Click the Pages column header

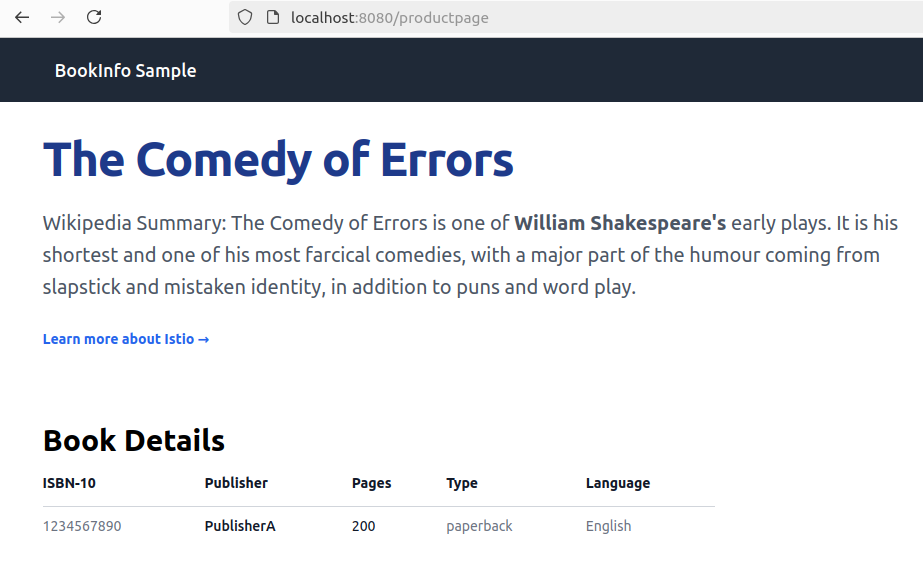coord(371,483)
